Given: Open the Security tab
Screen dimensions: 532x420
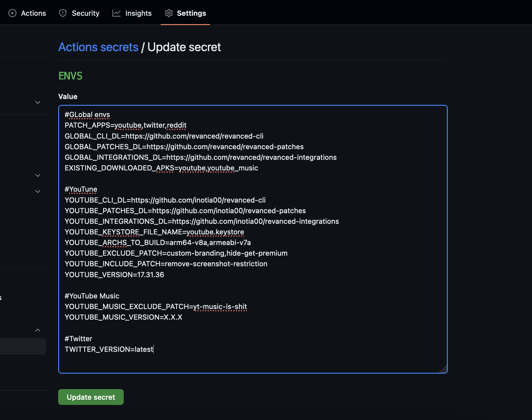Looking at the screenshot, I should coord(79,13).
